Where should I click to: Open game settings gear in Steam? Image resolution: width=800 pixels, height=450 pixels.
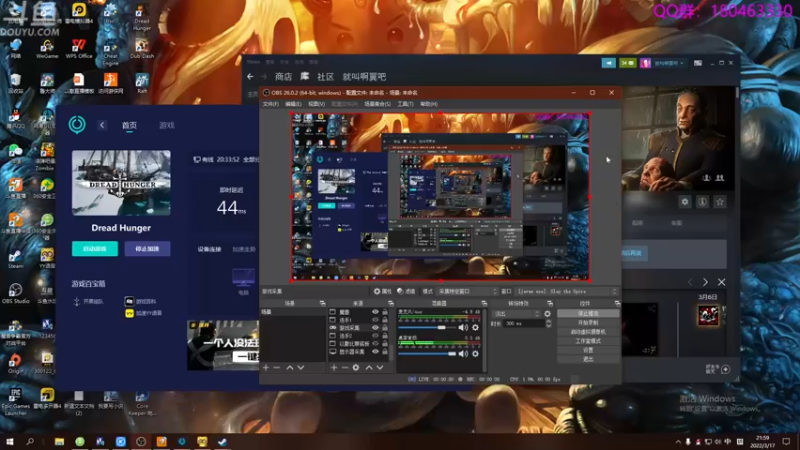685,202
